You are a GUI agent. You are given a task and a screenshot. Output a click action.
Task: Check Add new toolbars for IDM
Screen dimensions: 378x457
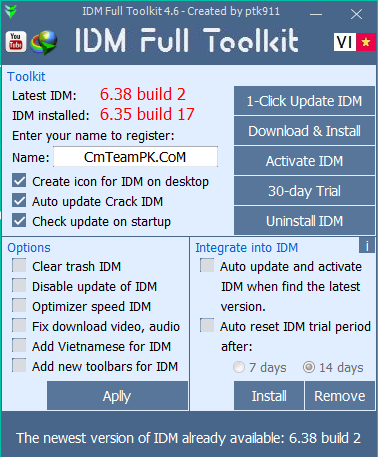(19, 366)
